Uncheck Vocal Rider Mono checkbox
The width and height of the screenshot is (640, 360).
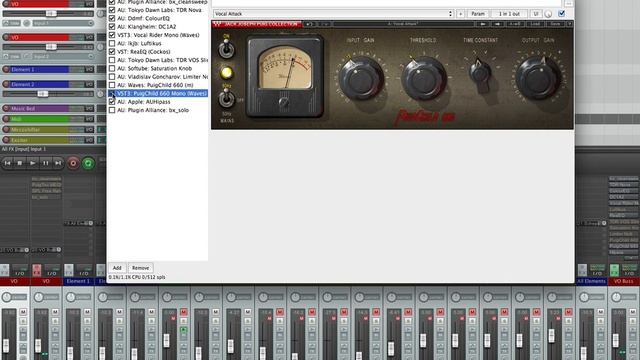(x=112, y=35)
